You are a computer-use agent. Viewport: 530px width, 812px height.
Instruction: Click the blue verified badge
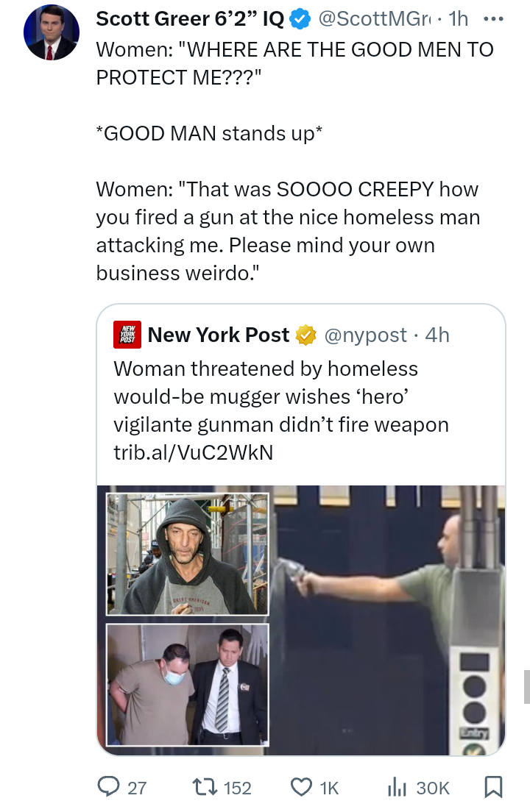coord(298,20)
